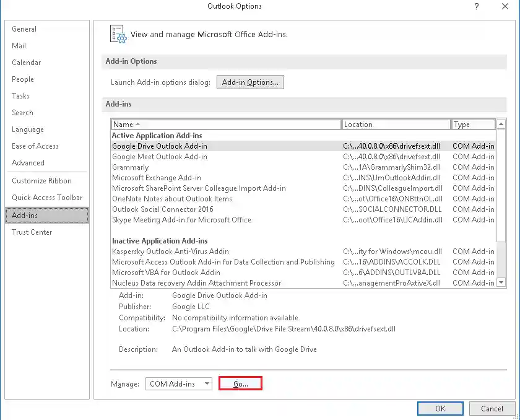Click the ONBttnOL.dll location cell
This screenshot has height=420, width=520.
click(392, 199)
